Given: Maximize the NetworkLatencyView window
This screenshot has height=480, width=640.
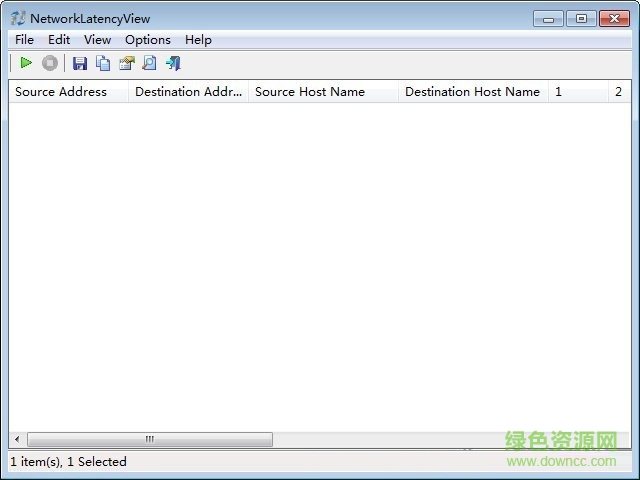Looking at the screenshot, I should click(x=581, y=19).
